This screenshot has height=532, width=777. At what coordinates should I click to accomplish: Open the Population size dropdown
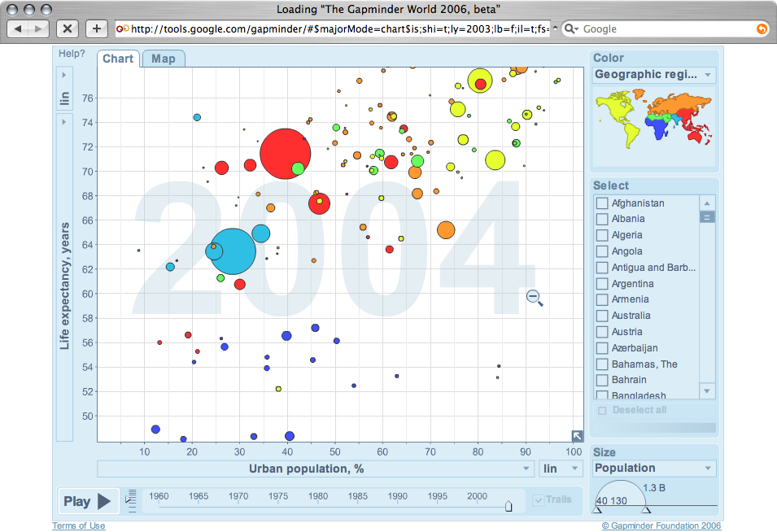pyautogui.click(x=653, y=468)
